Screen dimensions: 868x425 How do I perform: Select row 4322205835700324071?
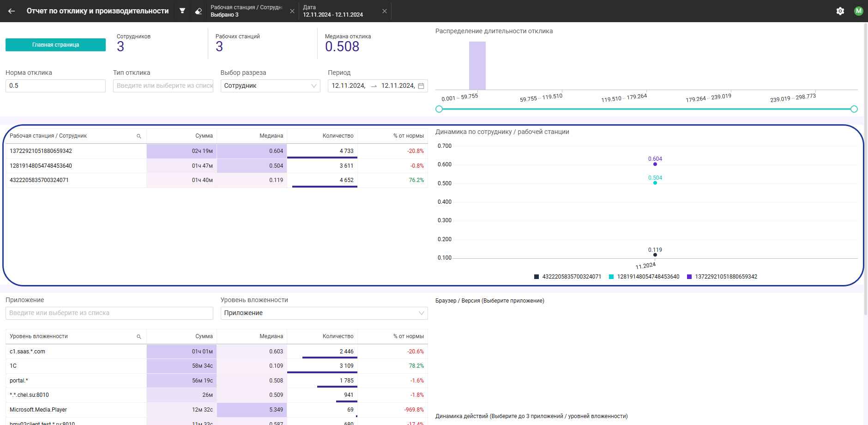click(x=217, y=180)
